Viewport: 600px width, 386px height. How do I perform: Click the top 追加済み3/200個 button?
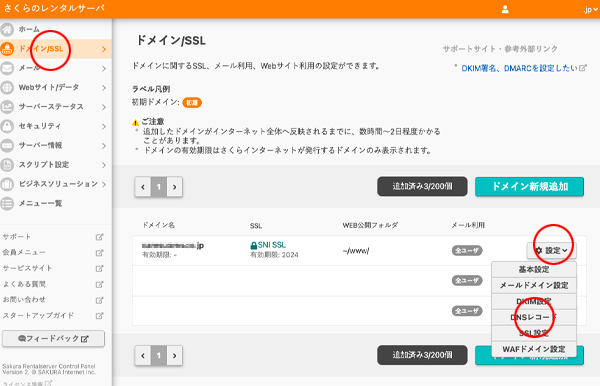click(422, 186)
